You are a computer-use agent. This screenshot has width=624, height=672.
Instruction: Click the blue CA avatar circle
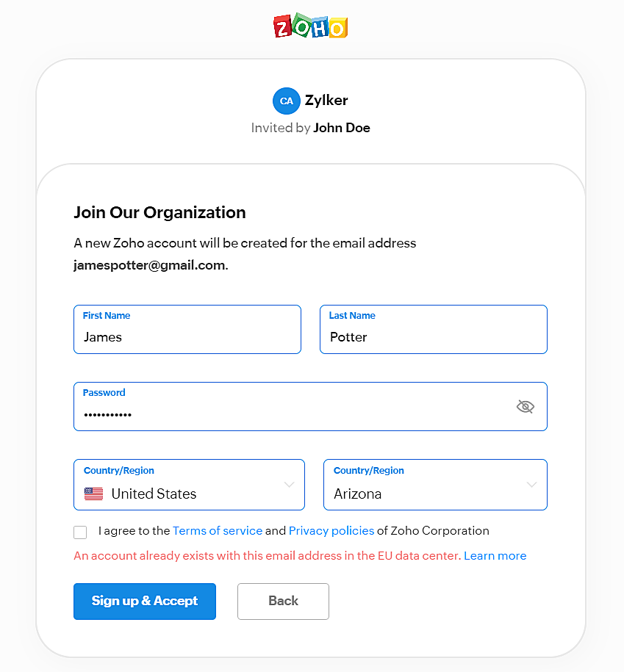point(286,101)
